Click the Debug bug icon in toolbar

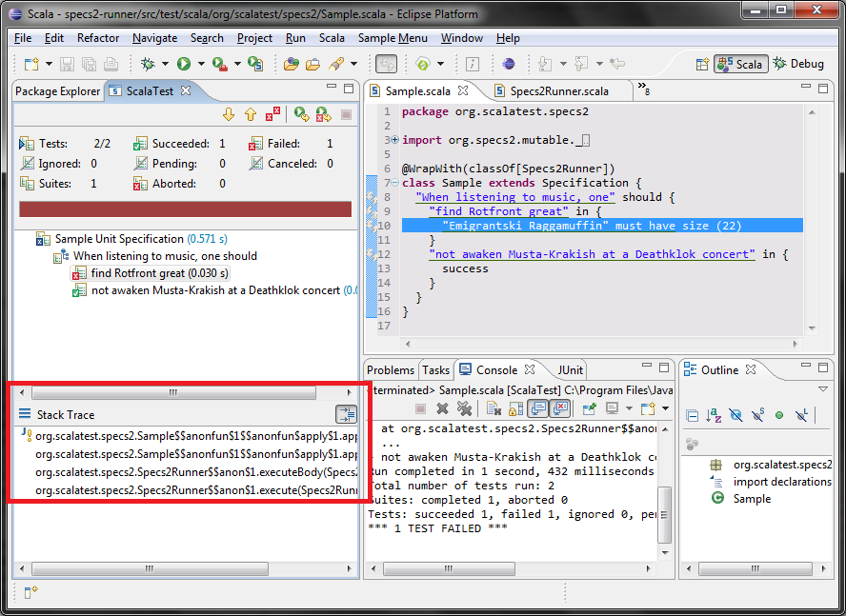(148, 64)
